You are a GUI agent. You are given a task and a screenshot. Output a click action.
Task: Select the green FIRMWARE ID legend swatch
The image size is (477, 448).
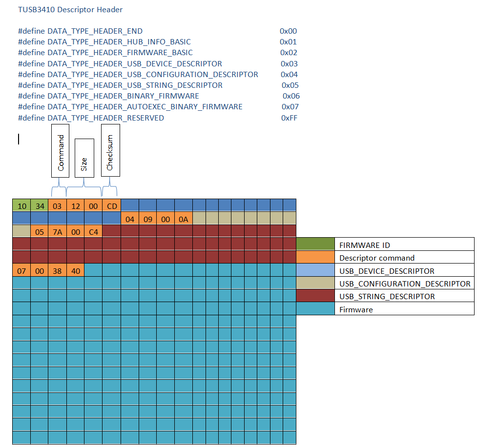[314, 244]
